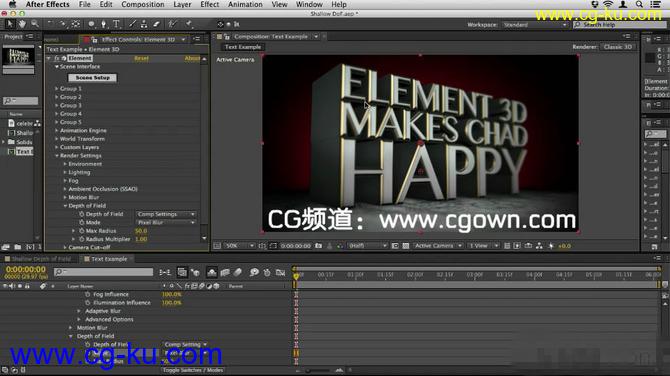
Task: Select the Pan Behind anchor point tool
Action: [76, 24]
